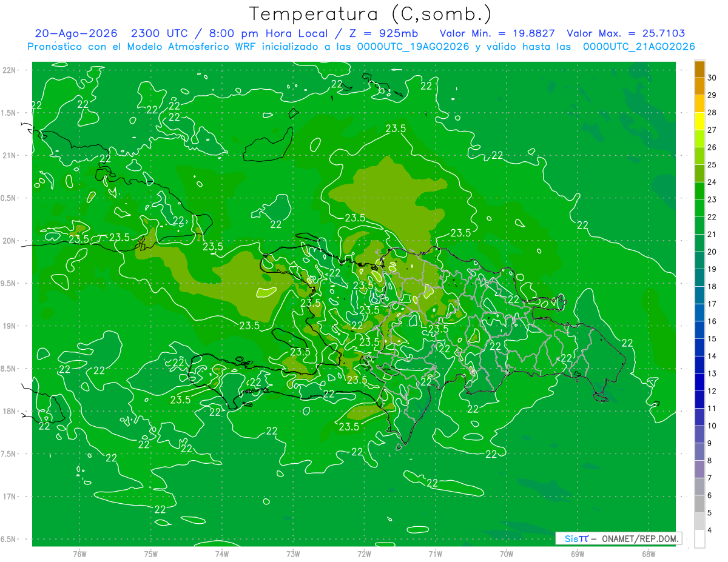
Task: Click the color scale number 26
Action: coord(712,147)
